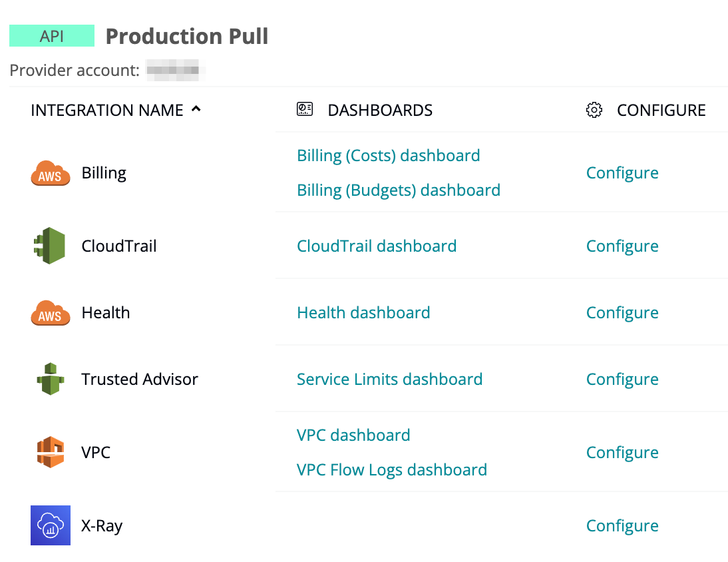Screen dimensions: 728x562
Task: Configure the Billing integration
Action: click(622, 173)
